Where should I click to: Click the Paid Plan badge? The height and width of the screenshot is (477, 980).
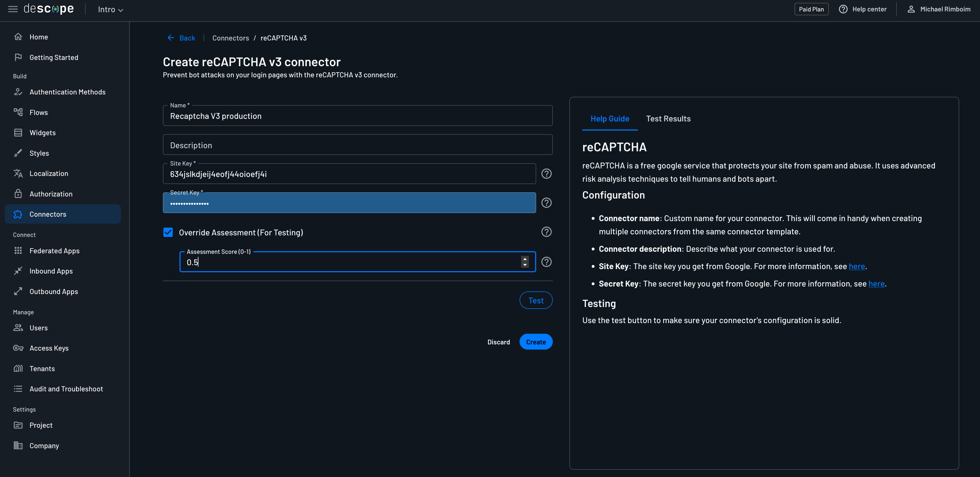(x=811, y=9)
